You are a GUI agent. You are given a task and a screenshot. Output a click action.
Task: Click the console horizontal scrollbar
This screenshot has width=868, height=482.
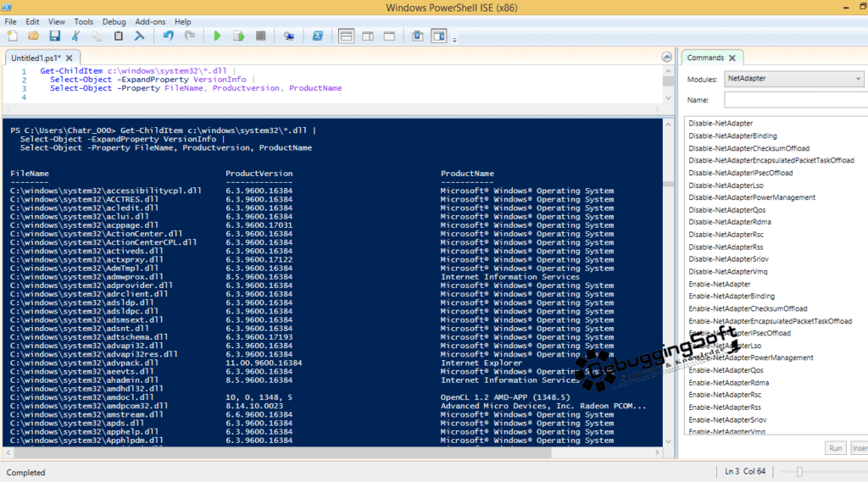click(283, 452)
